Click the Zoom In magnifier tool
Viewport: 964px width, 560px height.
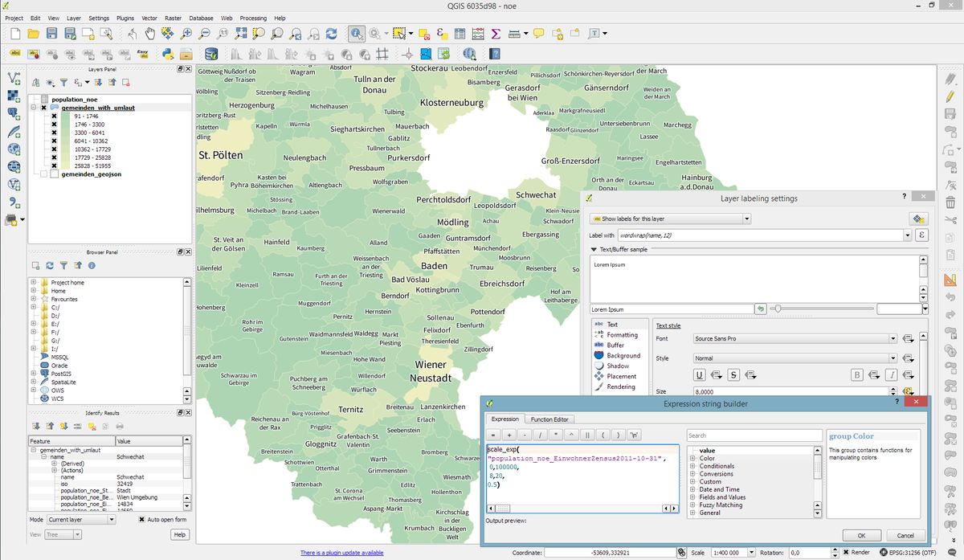click(186, 34)
